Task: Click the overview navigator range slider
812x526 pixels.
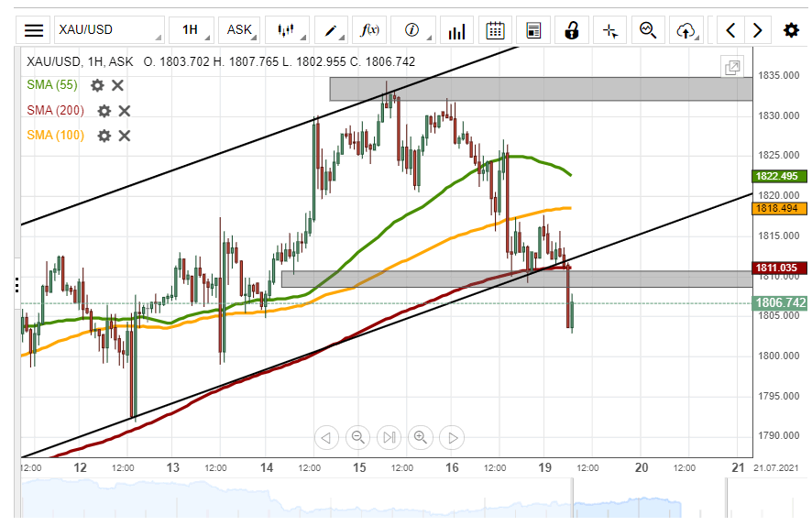Action: point(650,499)
